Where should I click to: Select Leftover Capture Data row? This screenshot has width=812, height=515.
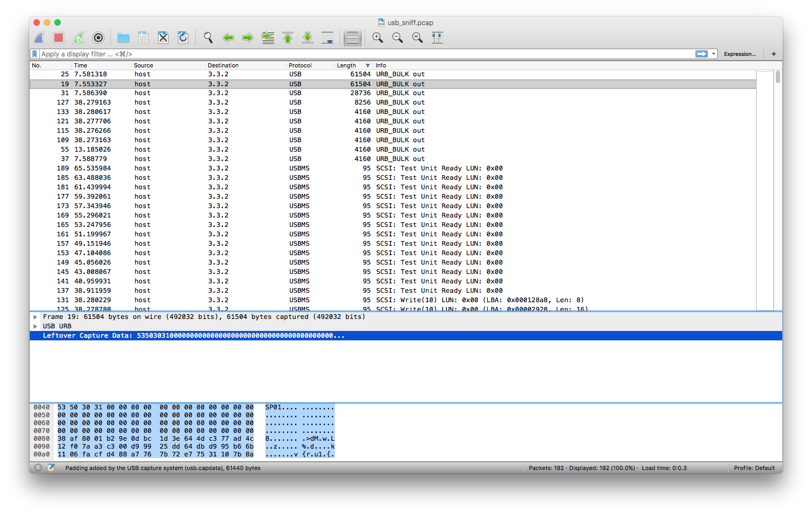click(x=406, y=336)
